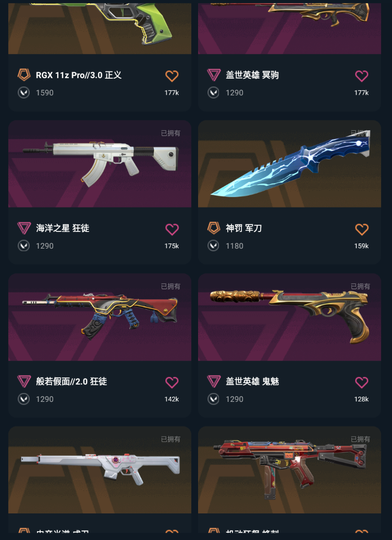Open the 盖世英雄 鬼魅 title text

click(252, 381)
